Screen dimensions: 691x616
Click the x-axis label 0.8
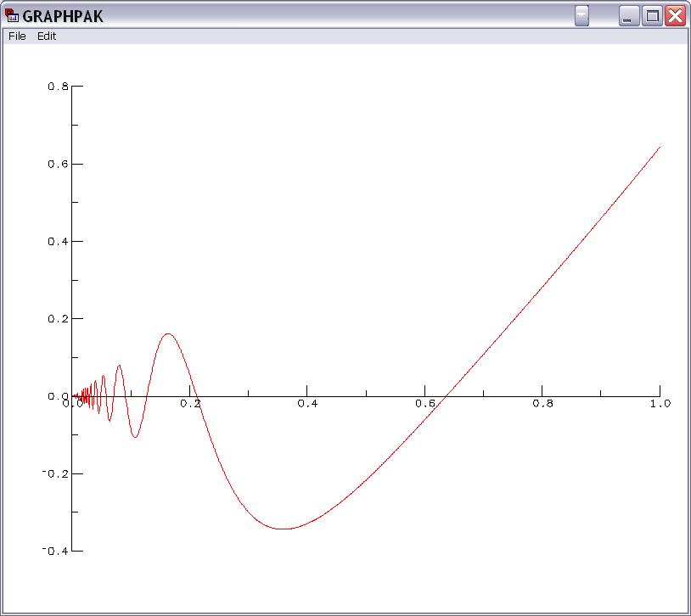542,404
